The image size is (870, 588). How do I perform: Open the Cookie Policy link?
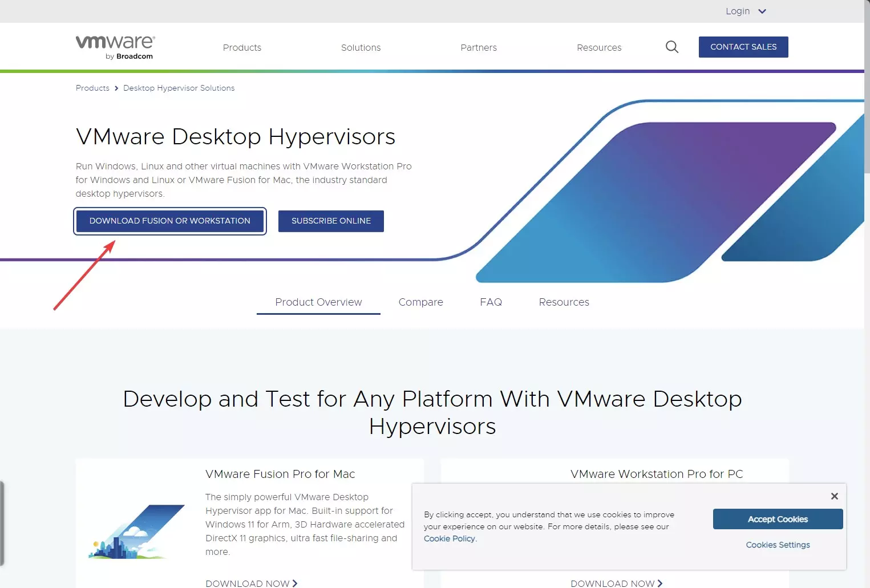click(449, 538)
